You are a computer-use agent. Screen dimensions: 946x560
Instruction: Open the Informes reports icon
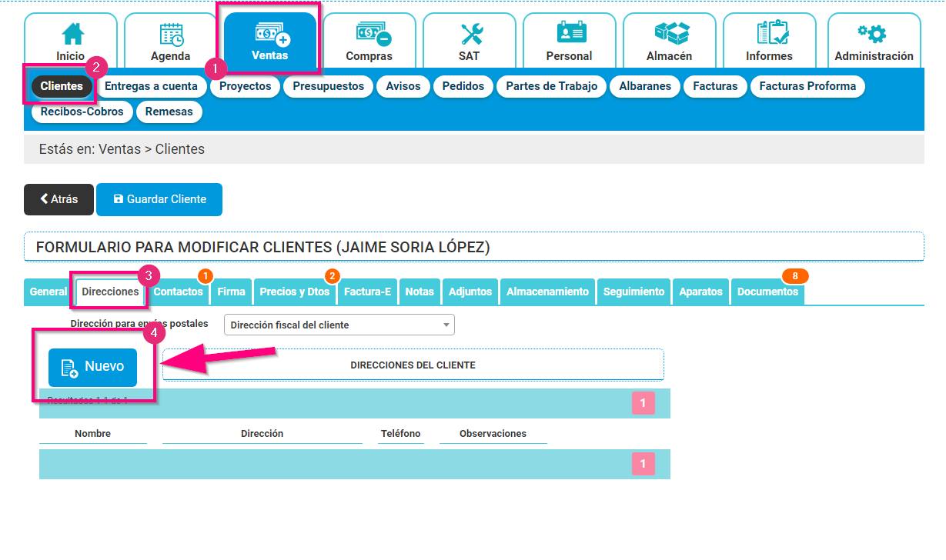click(x=770, y=40)
